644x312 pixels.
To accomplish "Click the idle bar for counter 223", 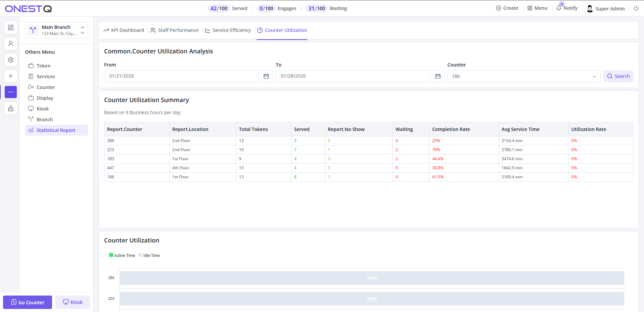I will click(372, 299).
